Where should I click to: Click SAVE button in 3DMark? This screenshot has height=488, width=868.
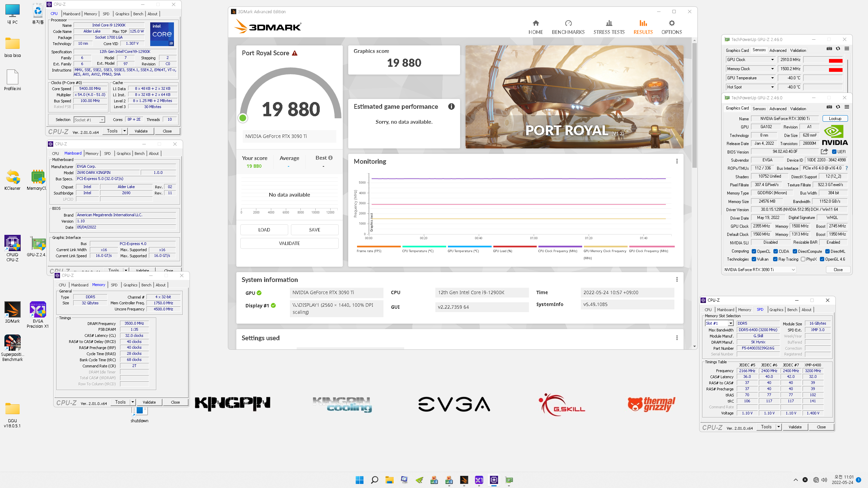[315, 230]
